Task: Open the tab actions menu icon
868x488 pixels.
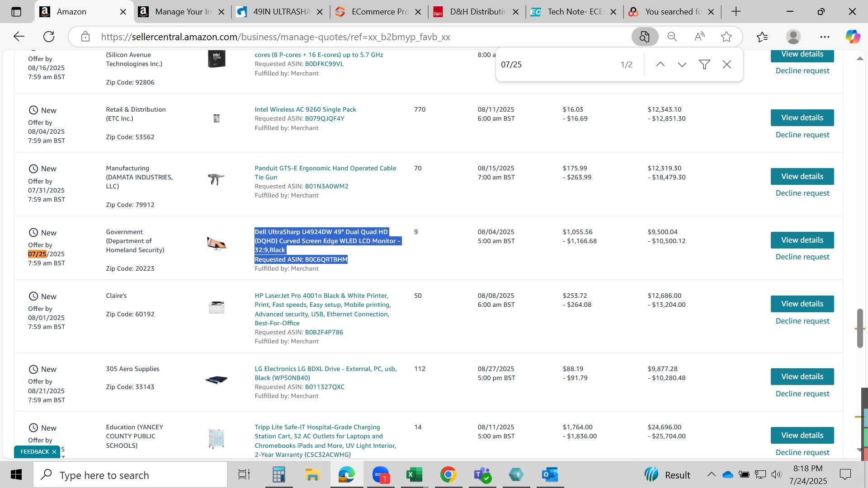Action: 16,12
